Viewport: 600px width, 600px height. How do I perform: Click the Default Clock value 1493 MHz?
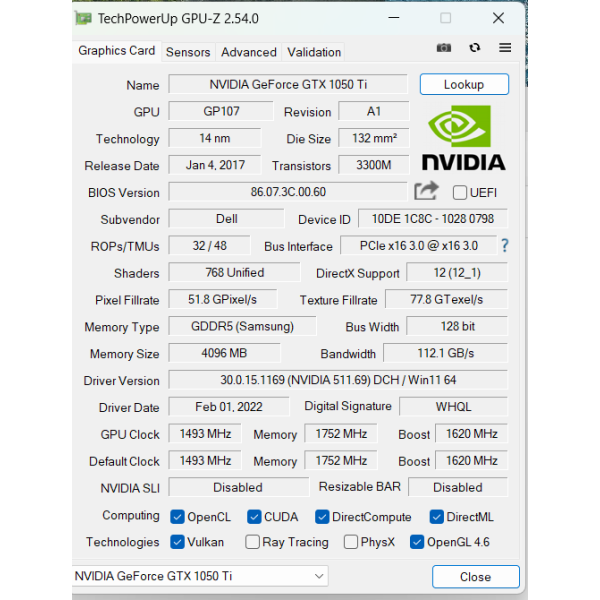pyautogui.click(x=205, y=460)
